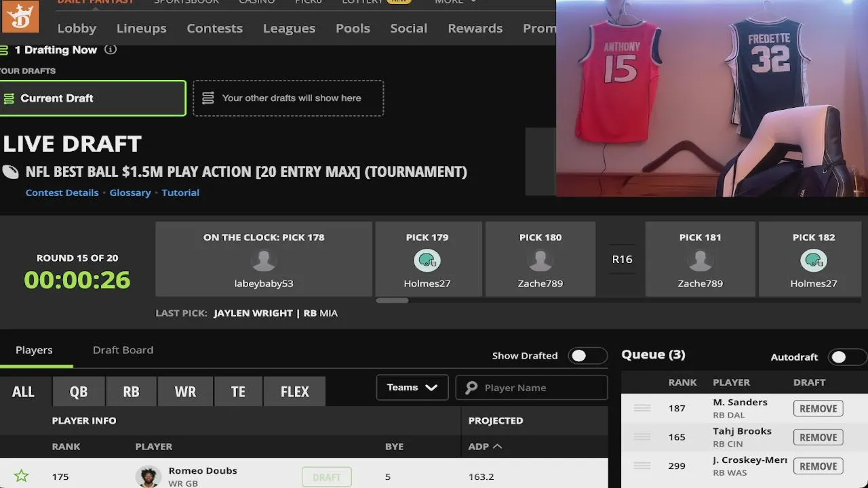Switch to the Draft Board tab
Screen dimensions: 868x488
(x=123, y=350)
